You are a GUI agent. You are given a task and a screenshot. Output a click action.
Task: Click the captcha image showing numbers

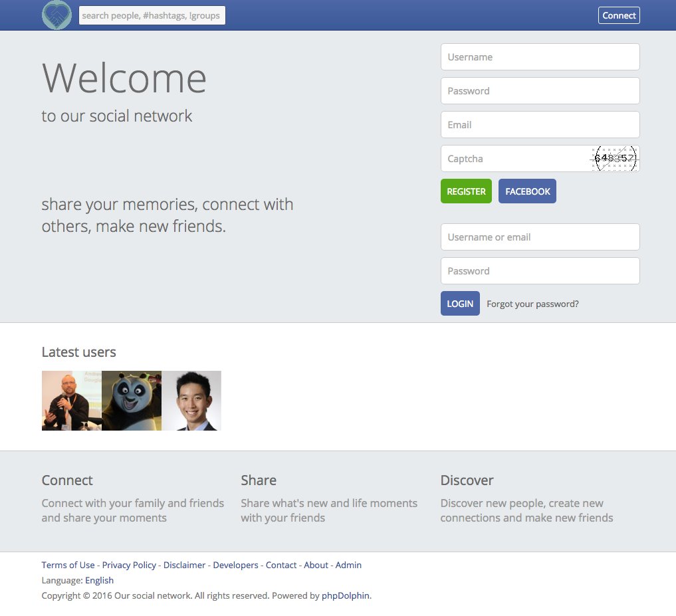click(615, 158)
